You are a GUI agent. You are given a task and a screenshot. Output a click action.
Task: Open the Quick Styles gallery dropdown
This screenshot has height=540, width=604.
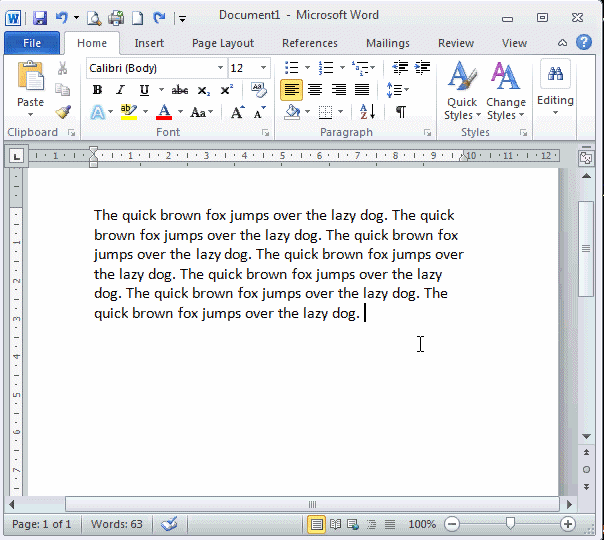462,95
